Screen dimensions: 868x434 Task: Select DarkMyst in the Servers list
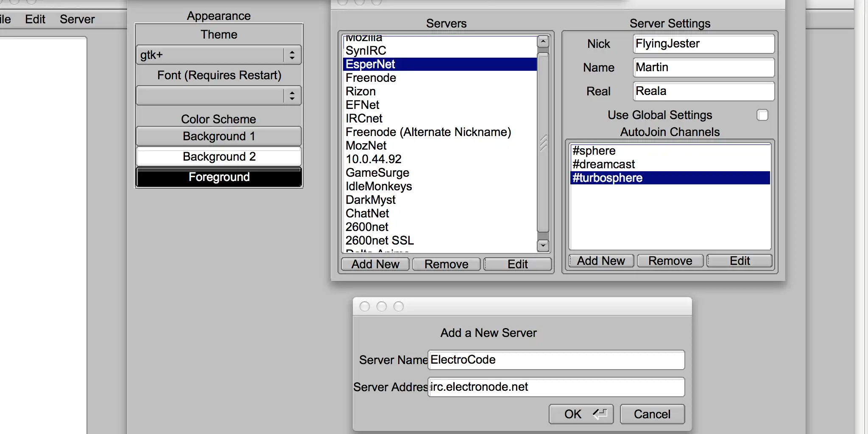pyautogui.click(x=440, y=200)
